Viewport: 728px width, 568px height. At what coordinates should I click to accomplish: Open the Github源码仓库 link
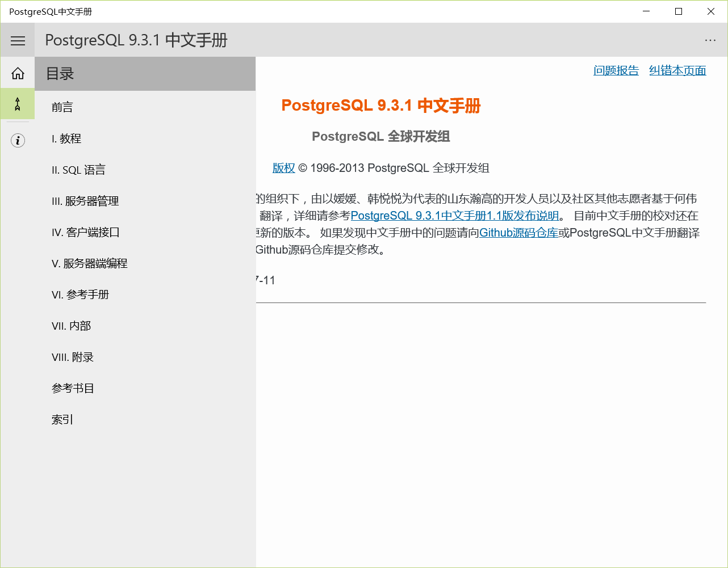[x=518, y=233]
